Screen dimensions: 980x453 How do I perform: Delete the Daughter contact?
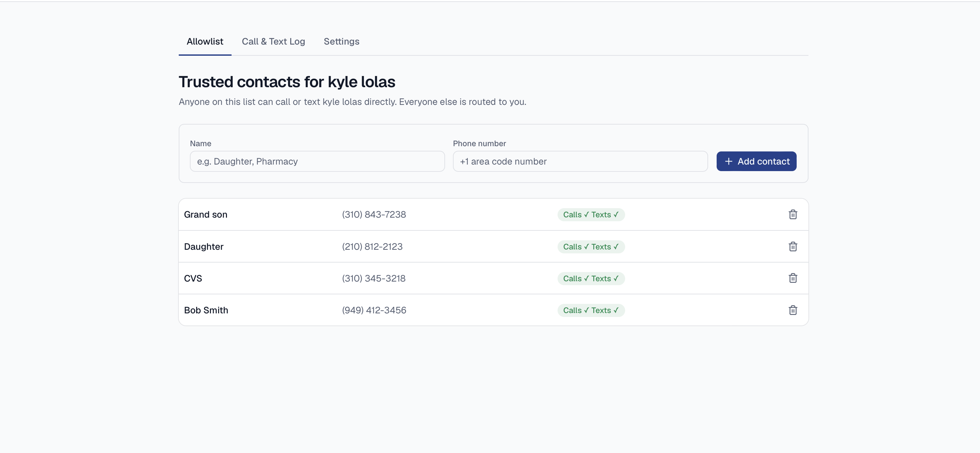click(x=792, y=246)
